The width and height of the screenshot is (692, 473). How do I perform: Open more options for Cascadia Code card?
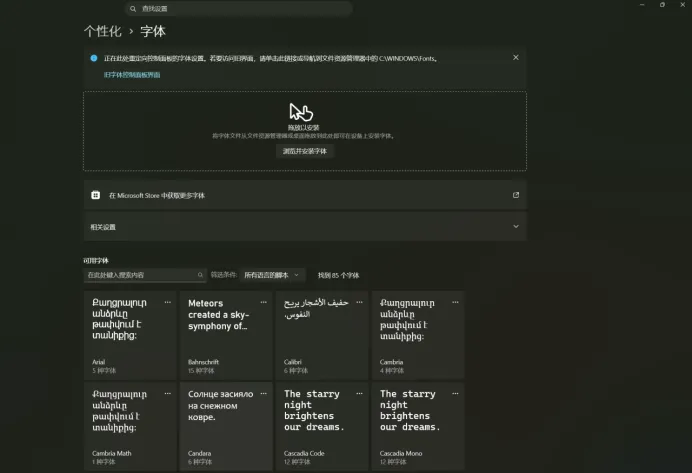[x=359, y=394]
